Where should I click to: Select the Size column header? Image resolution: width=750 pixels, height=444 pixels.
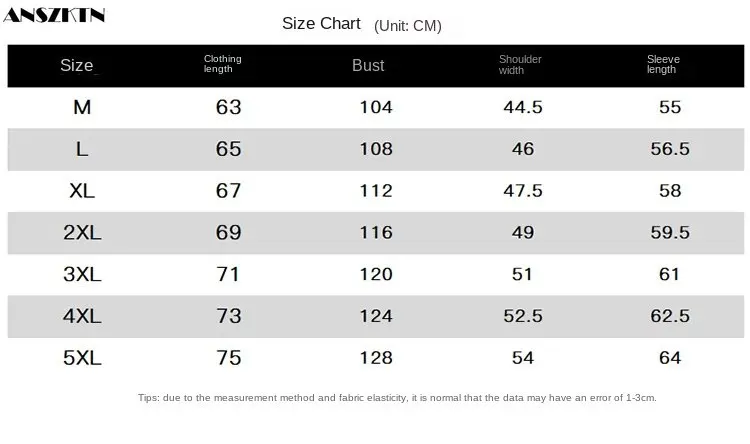(x=80, y=66)
